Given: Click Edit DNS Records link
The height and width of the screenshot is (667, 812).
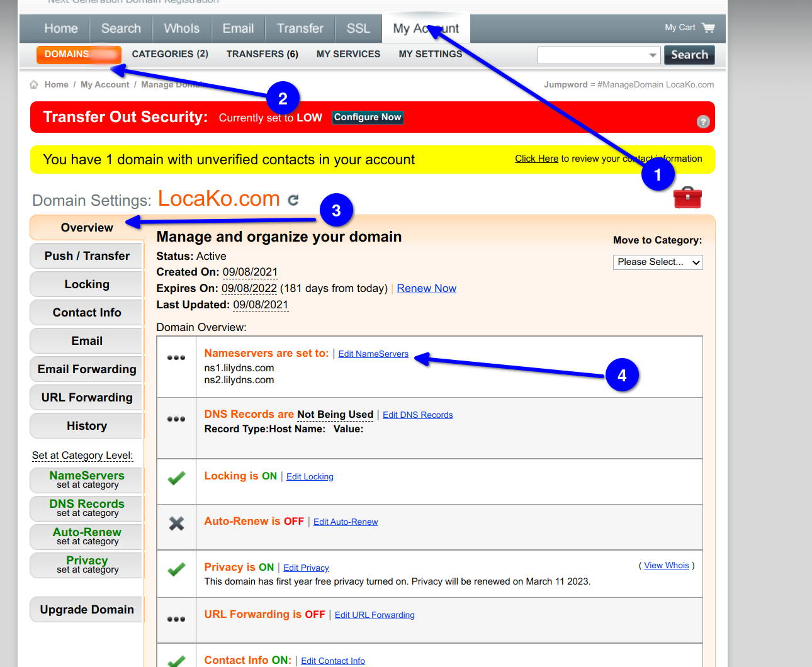Looking at the screenshot, I should coord(418,415).
